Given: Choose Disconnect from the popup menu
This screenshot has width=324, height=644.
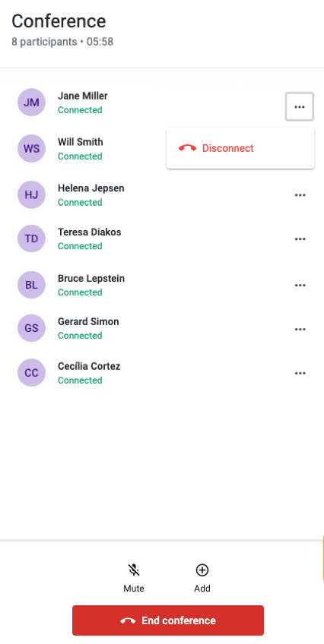Looking at the screenshot, I should tap(240, 148).
